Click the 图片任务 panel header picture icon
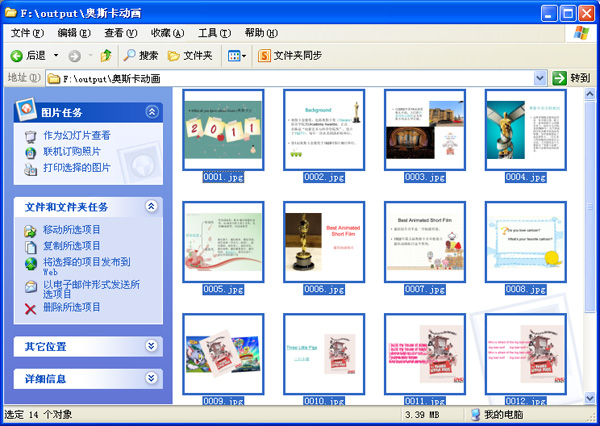 coord(26,109)
